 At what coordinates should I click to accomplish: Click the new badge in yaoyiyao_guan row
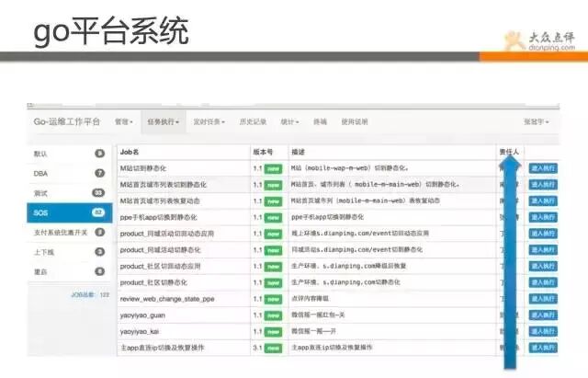pos(274,315)
